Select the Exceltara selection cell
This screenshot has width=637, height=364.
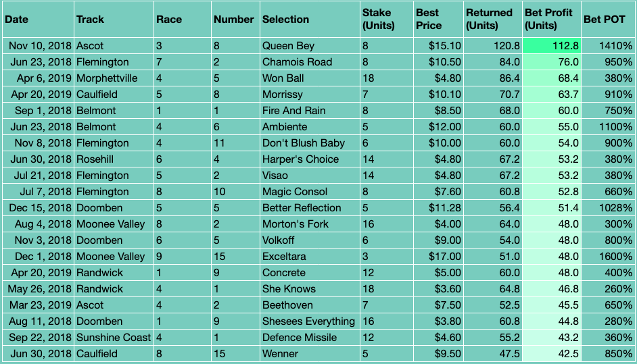pyautogui.click(x=310, y=257)
